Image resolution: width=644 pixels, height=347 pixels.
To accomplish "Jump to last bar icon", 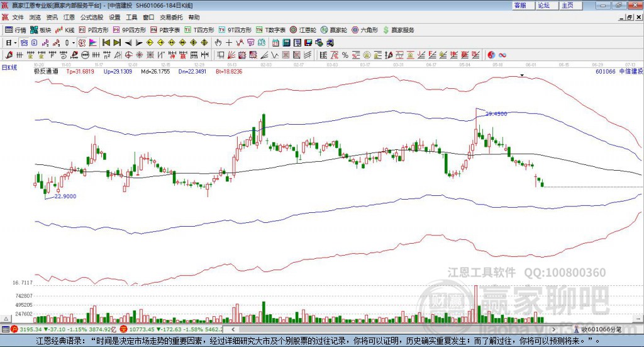I will [117, 43].
